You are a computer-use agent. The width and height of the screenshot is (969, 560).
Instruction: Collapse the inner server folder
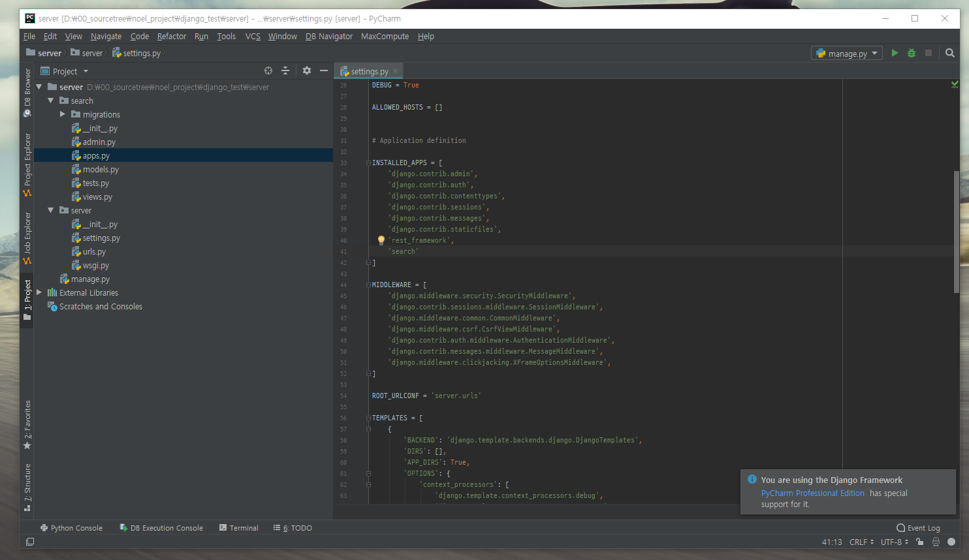[x=51, y=210]
